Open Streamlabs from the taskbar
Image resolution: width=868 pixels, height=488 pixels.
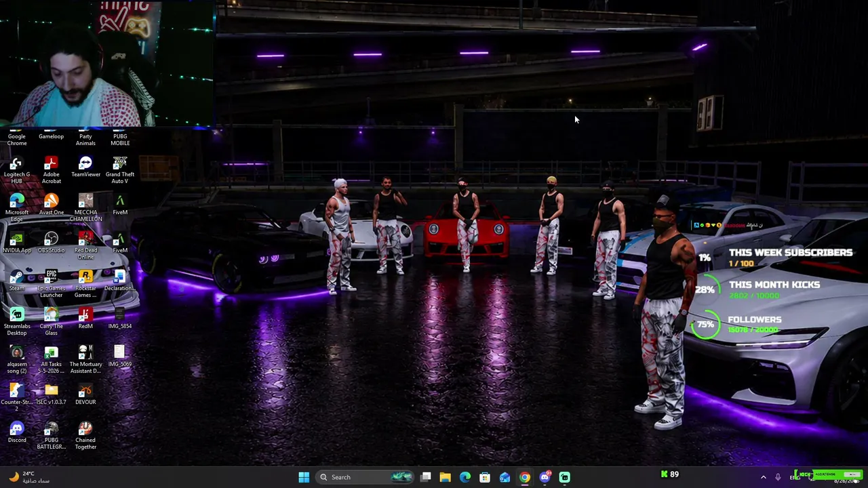coord(564,477)
